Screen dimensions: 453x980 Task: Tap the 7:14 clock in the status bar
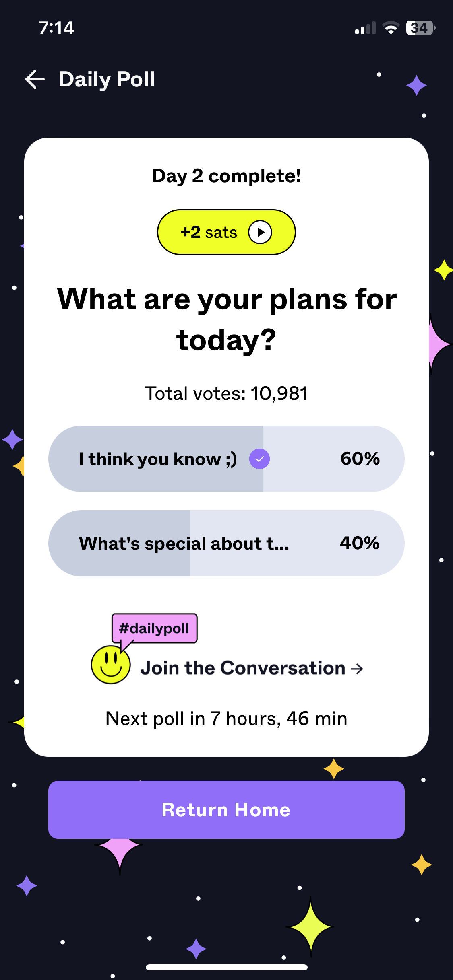point(56,28)
